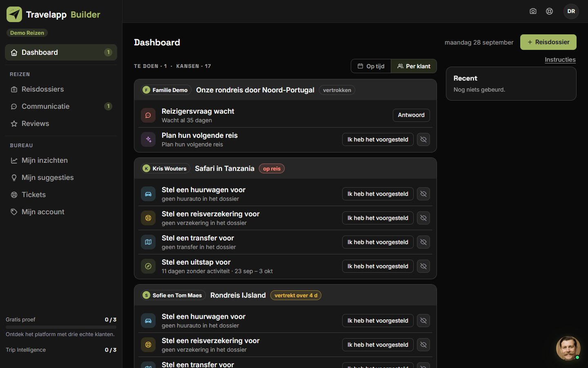The height and width of the screenshot is (368, 588).
Task: Open the camera screenshot icon in header
Action: point(533,11)
